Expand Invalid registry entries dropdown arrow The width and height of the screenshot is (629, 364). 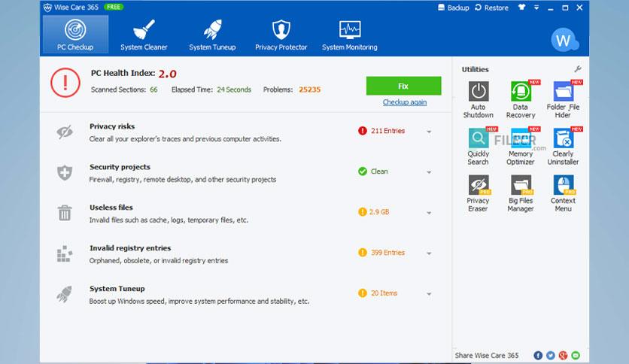pos(429,253)
